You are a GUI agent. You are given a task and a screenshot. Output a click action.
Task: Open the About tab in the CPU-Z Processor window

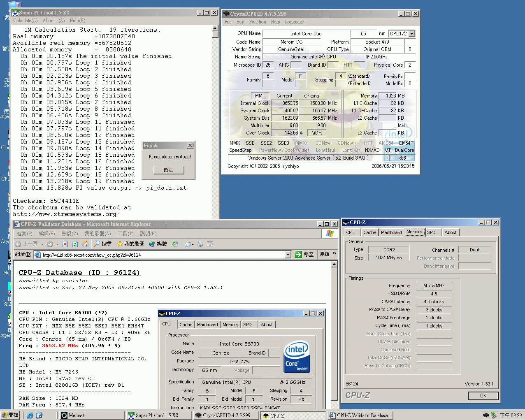tap(267, 325)
